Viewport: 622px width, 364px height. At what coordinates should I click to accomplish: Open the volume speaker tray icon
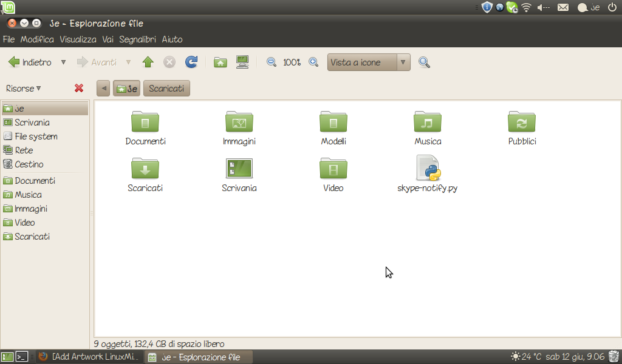coord(543,7)
